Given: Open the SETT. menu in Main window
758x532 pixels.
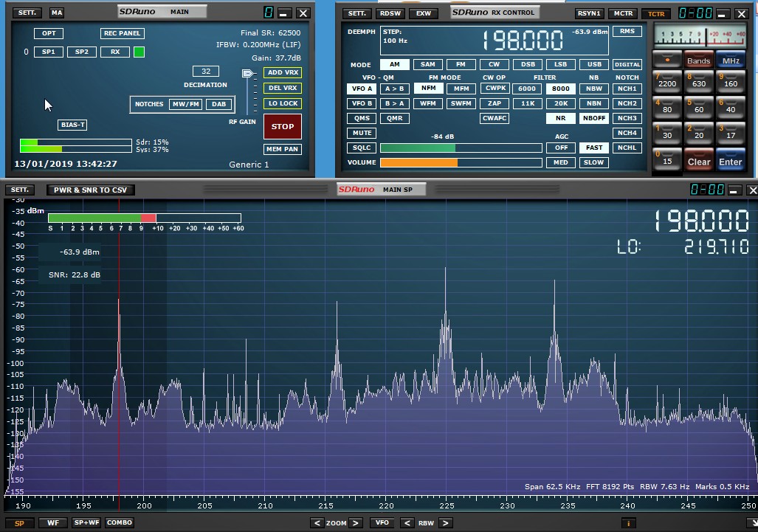Looking at the screenshot, I should tap(27, 13).
